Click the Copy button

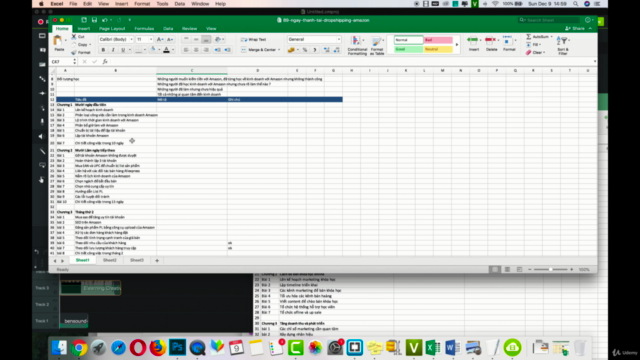click(x=80, y=44)
